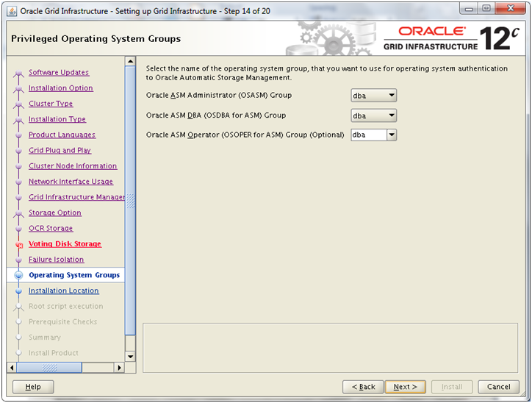Go to Installation Location step
The width and height of the screenshot is (532, 403).
(64, 291)
